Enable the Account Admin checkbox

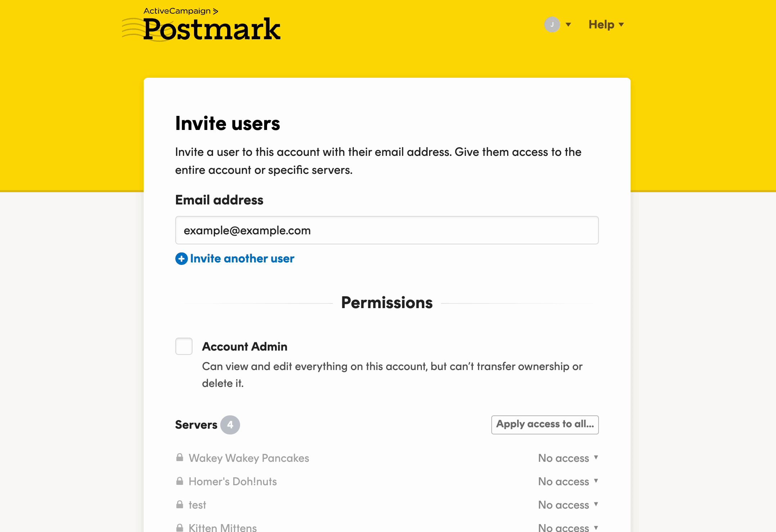[184, 346]
